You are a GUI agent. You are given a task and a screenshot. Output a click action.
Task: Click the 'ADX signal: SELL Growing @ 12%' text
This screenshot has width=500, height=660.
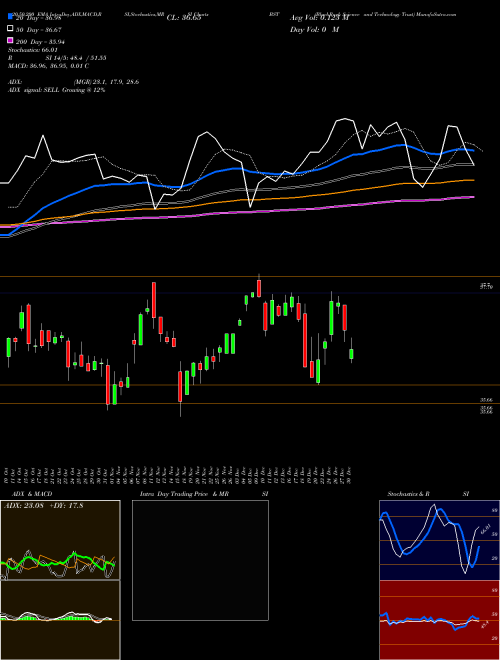pyautogui.click(x=56, y=90)
